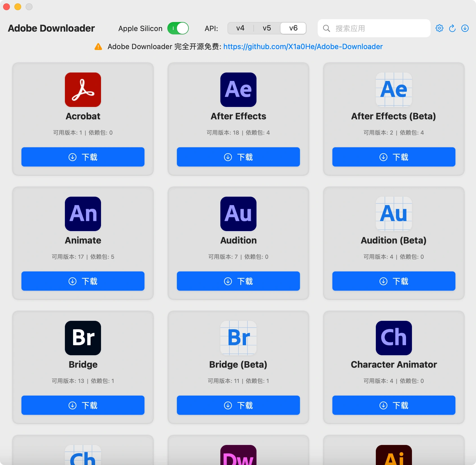Click the Illustrator Ai icon
The image size is (476, 465).
(x=394, y=455)
